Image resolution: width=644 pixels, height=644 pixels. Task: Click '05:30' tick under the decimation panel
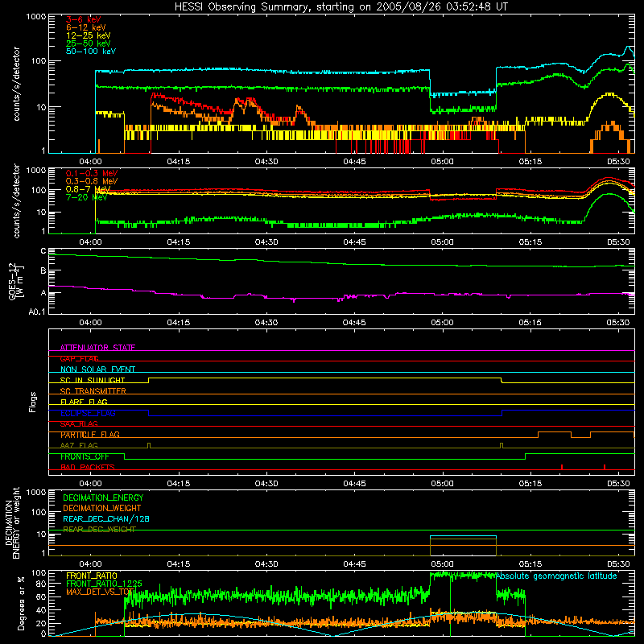pos(618,564)
